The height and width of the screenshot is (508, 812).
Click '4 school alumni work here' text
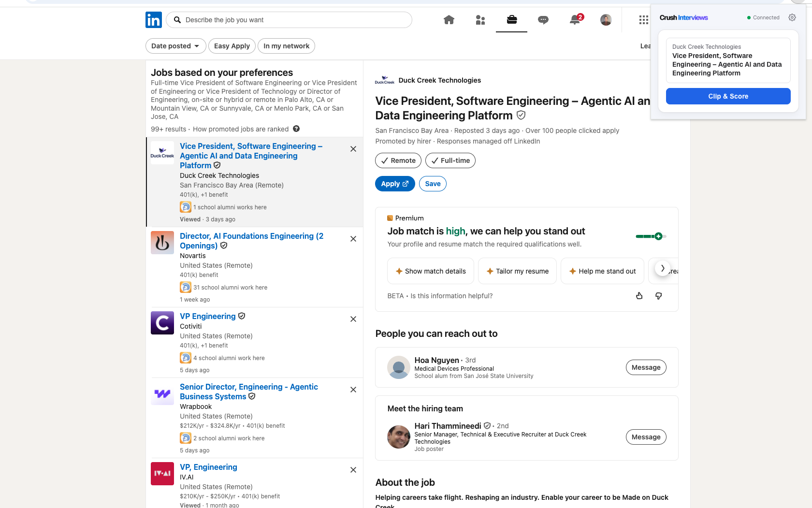point(229,358)
